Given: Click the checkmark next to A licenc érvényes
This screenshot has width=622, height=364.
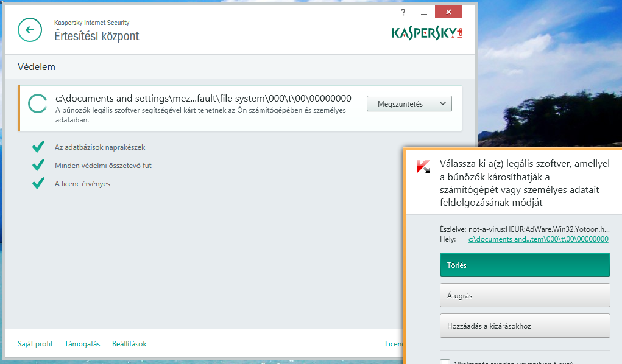Looking at the screenshot, I should point(38,183).
